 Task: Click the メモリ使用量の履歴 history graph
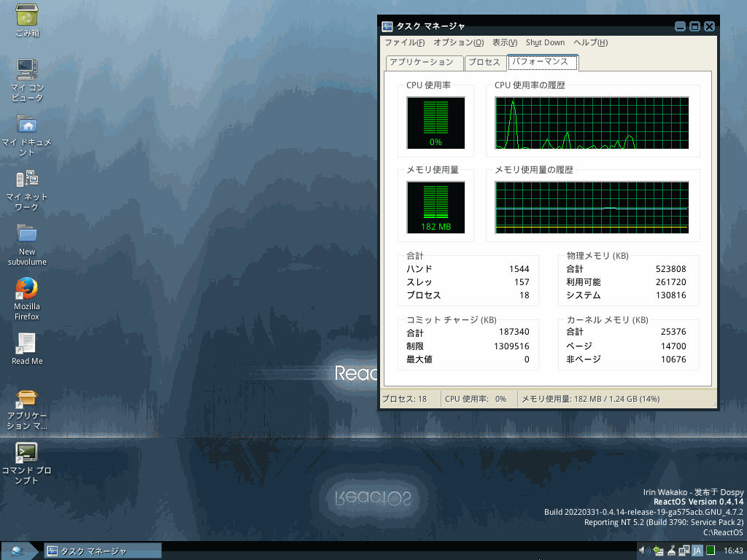point(592,208)
